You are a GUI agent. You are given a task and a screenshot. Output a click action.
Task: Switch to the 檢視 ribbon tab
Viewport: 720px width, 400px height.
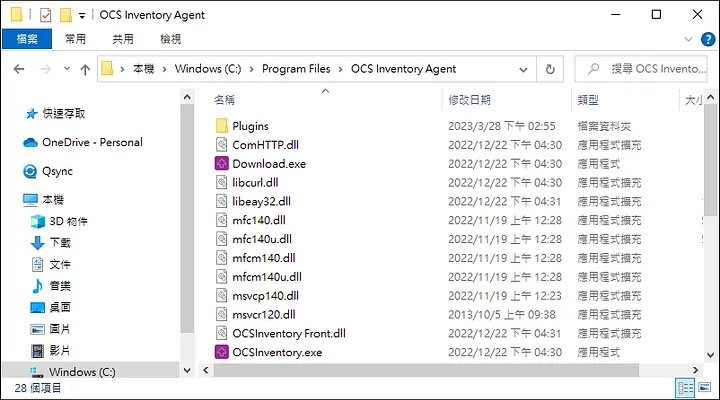pos(170,39)
